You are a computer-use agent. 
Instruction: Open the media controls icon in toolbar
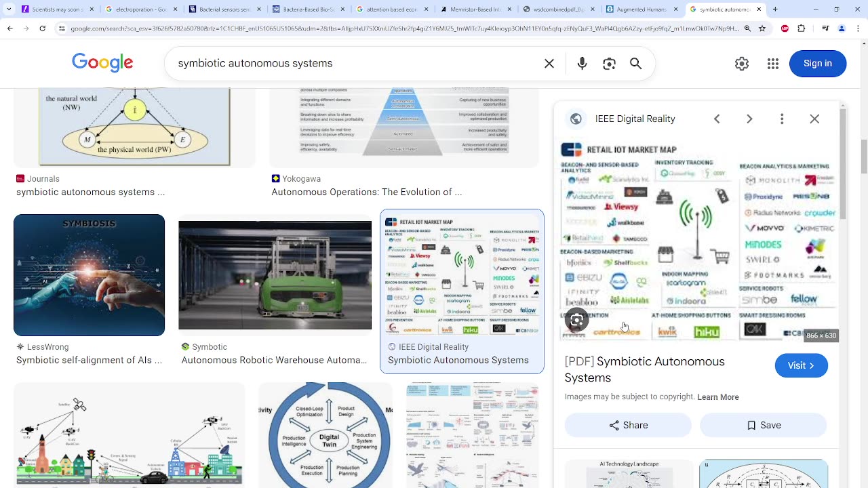click(825, 28)
